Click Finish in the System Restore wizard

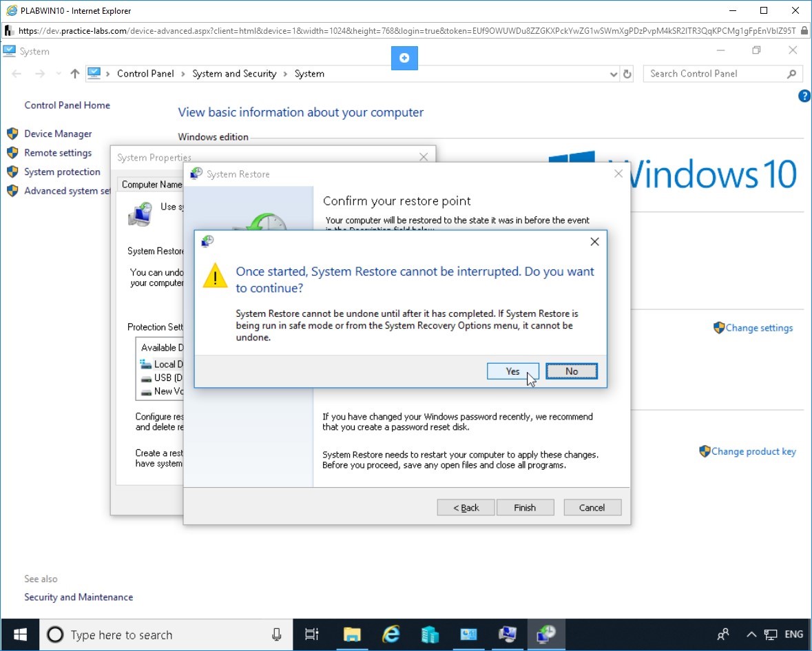tap(525, 508)
